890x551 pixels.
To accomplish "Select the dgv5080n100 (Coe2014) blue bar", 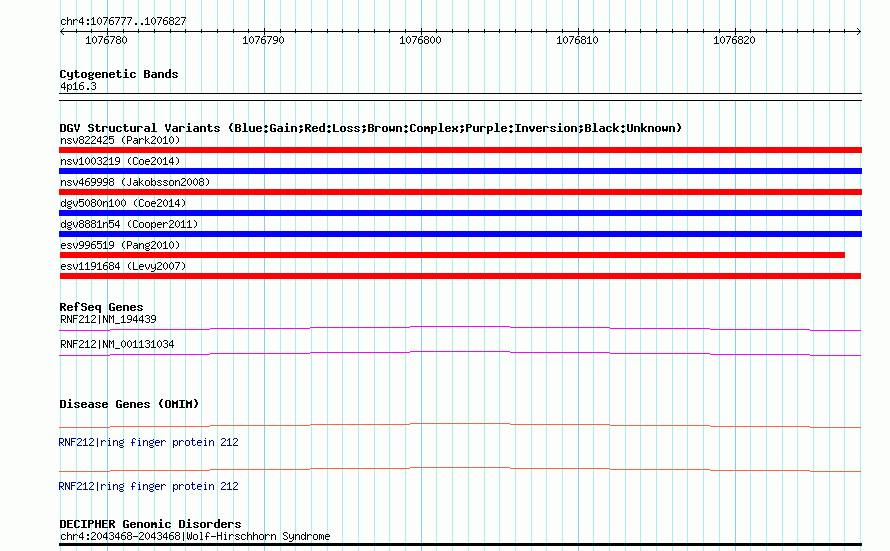I will (460, 213).
